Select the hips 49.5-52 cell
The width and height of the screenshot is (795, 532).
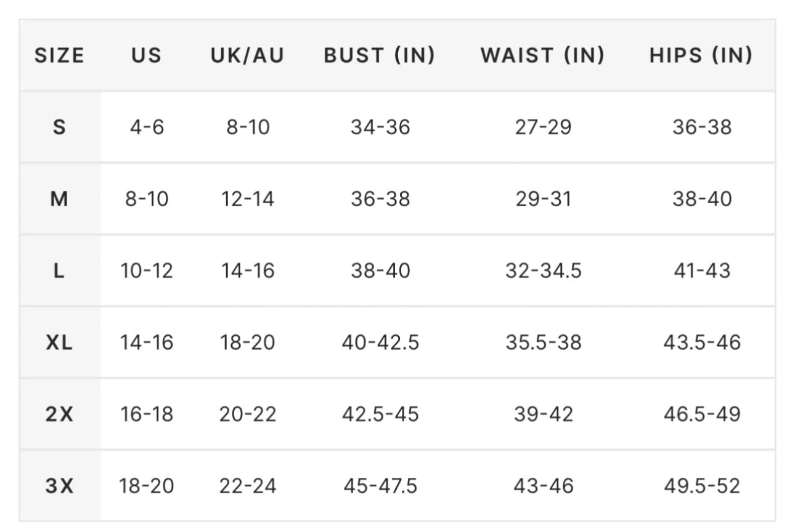(x=702, y=486)
